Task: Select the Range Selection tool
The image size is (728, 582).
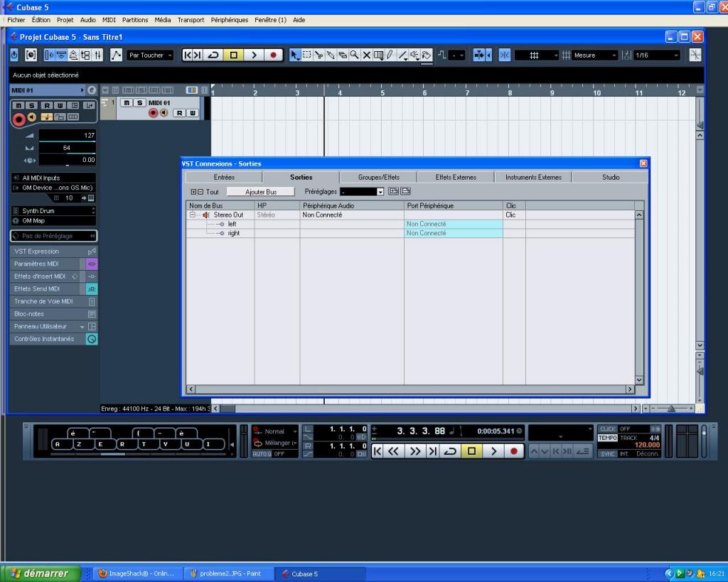Action: 307,55
